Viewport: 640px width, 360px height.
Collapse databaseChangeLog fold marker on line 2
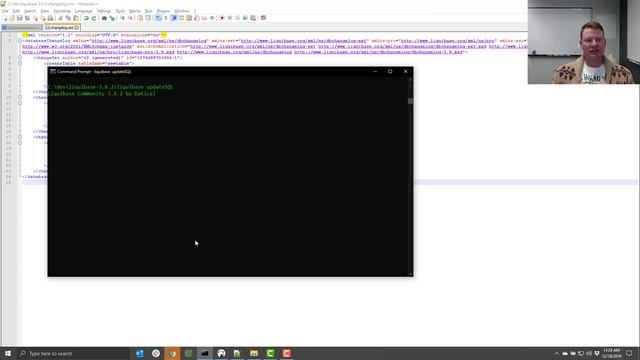20,41
